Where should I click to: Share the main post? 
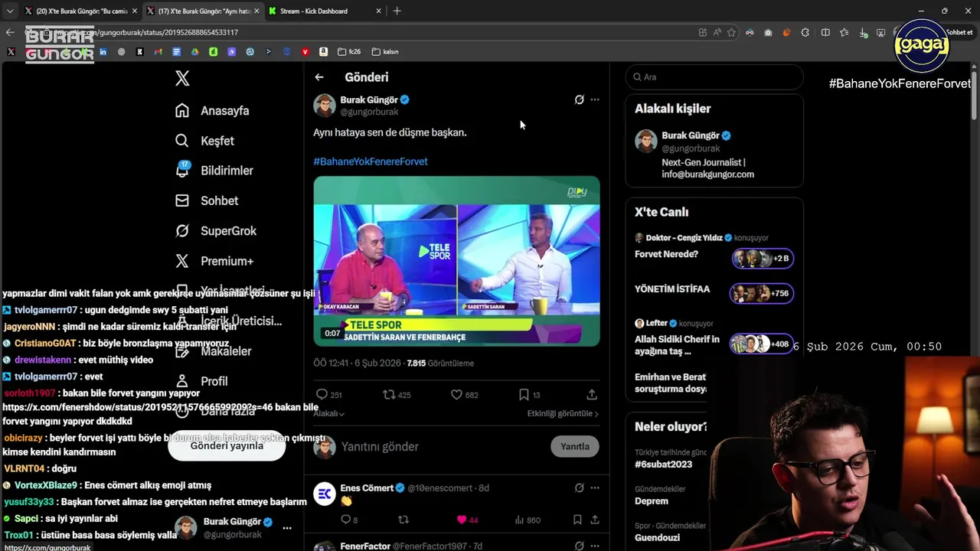tap(592, 395)
